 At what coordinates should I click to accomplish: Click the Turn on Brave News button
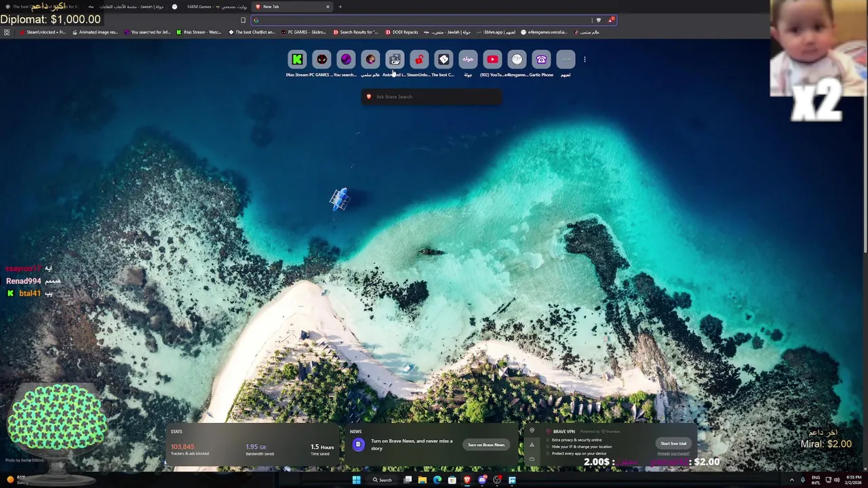click(486, 445)
